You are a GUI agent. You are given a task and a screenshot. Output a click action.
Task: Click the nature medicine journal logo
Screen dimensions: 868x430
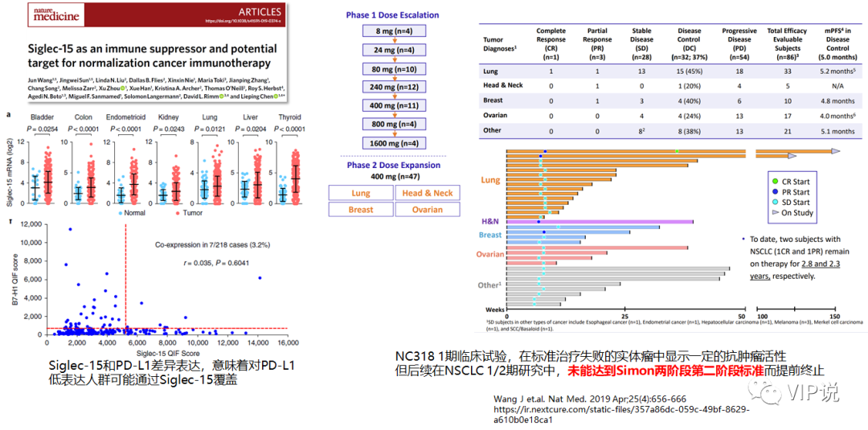point(55,15)
